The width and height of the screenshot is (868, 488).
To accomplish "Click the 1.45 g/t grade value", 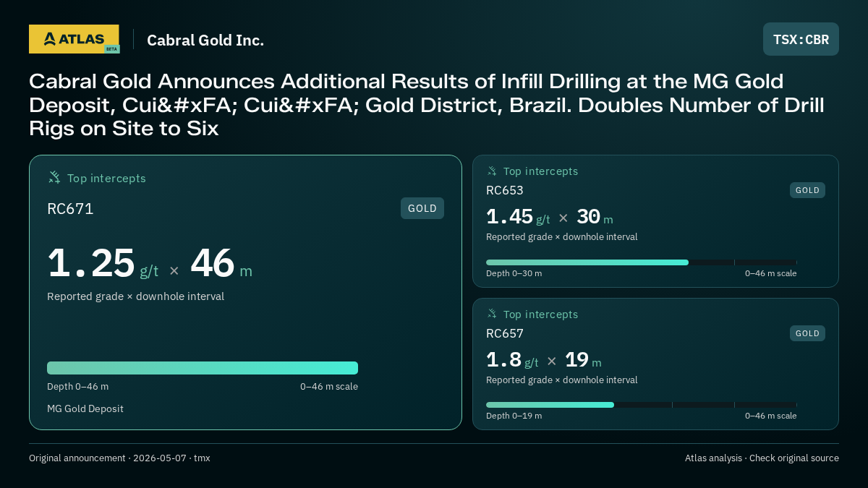I will click(x=518, y=217).
